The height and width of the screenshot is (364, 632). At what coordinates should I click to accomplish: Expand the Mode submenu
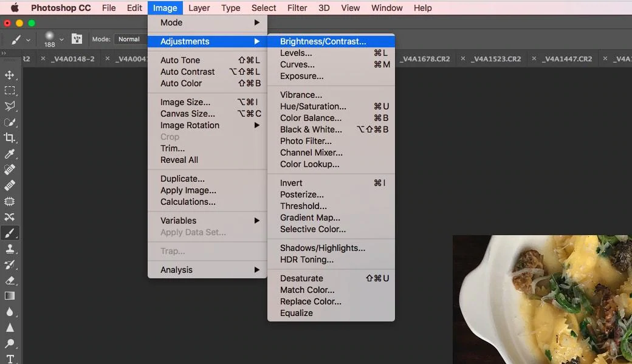[x=207, y=22]
